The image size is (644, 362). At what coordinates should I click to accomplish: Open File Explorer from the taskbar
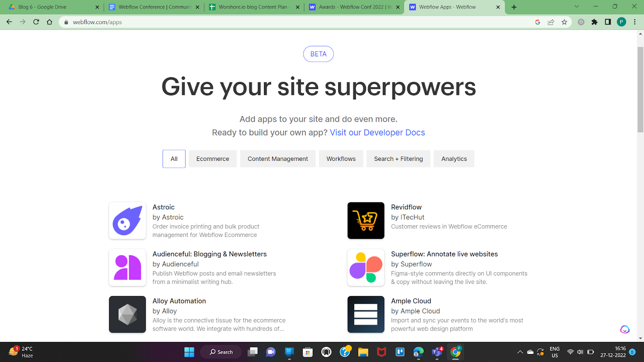363,352
